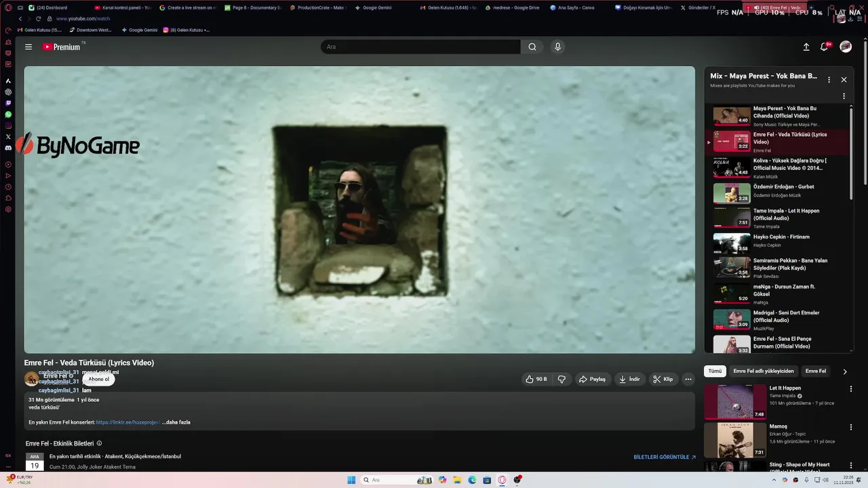Open Gelen Kutusu Gmail bookmark

(x=40, y=30)
